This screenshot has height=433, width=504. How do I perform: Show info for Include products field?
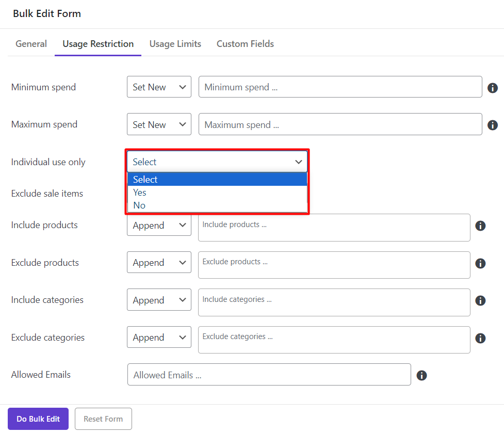point(480,226)
